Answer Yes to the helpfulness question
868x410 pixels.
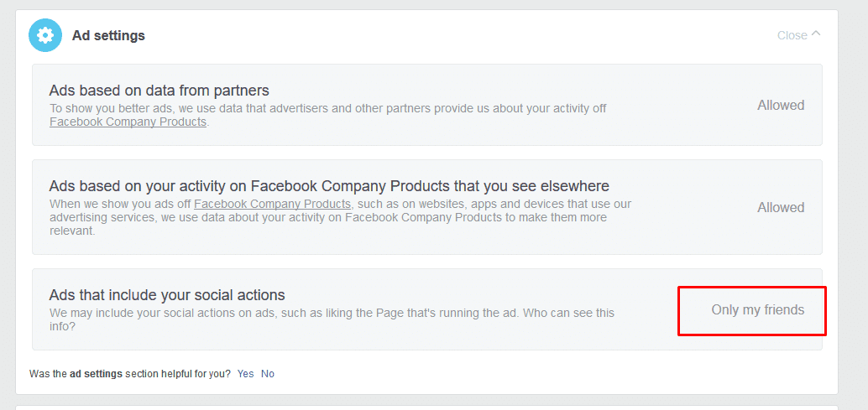click(245, 374)
